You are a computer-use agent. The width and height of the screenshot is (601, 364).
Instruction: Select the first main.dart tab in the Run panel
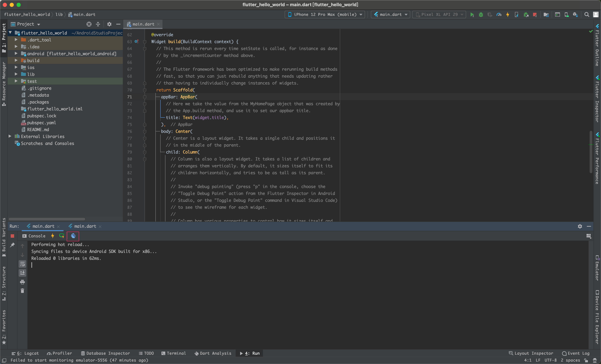pyautogui.click(x=43, y=226)
